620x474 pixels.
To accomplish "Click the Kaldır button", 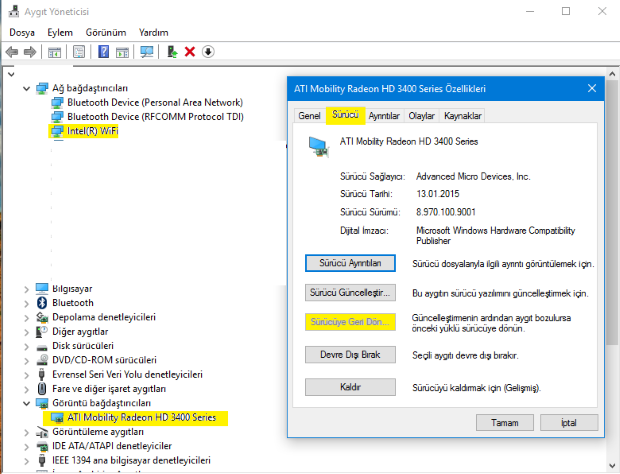I will coord(350,387).
